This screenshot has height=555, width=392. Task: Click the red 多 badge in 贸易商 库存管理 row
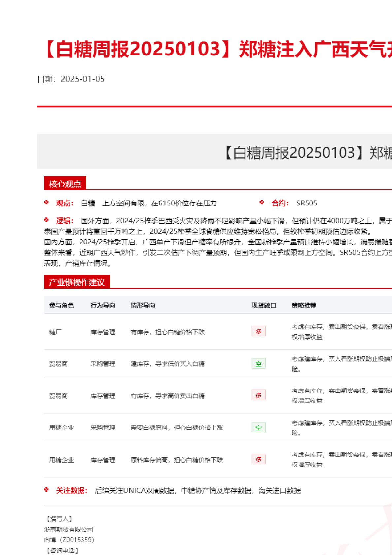pyautogui.click(x=258, y=395)
